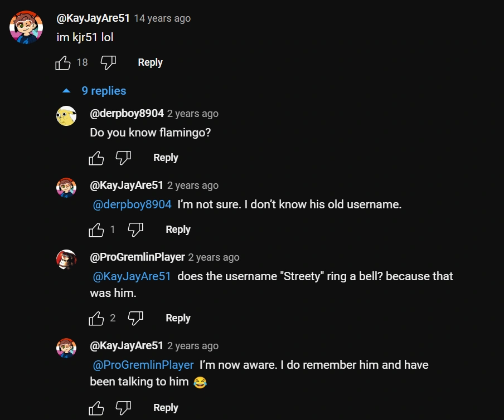Image resolution: width=504 pixels, height=420 pixels.
Task: Dislike KayJayAre51's 'im kjr51 lol' comment
Action: point(107,62)
